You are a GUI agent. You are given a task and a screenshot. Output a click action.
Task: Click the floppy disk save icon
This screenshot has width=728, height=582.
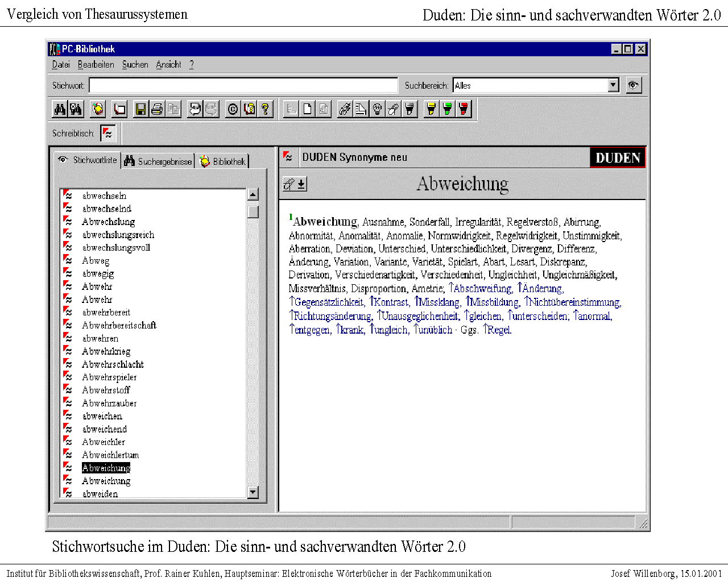pos(140,109)
